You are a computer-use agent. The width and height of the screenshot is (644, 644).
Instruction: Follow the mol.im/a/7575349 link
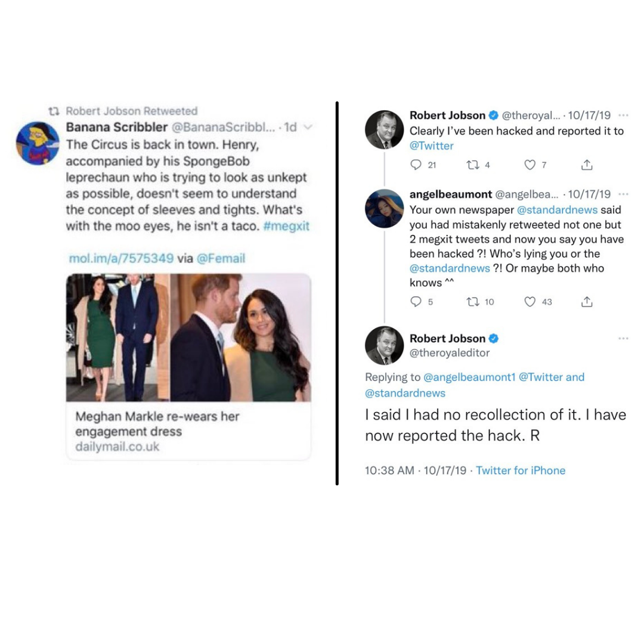point(121,258)
